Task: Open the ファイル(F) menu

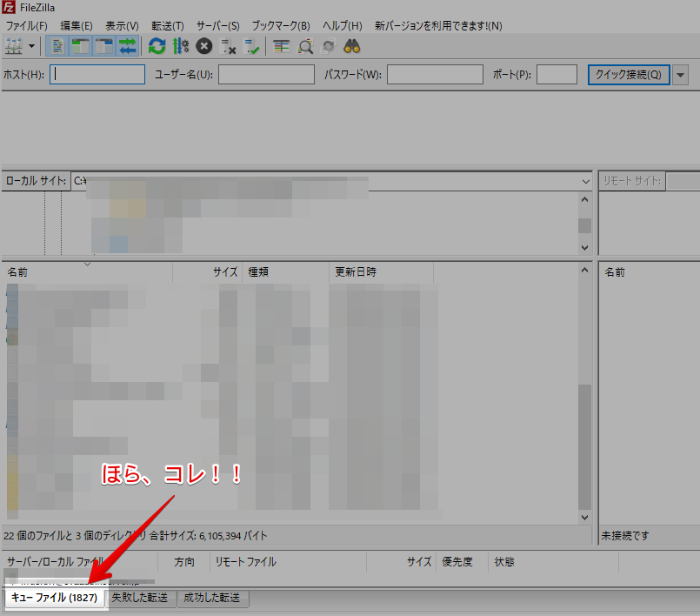Action: (x=26, y=25)
